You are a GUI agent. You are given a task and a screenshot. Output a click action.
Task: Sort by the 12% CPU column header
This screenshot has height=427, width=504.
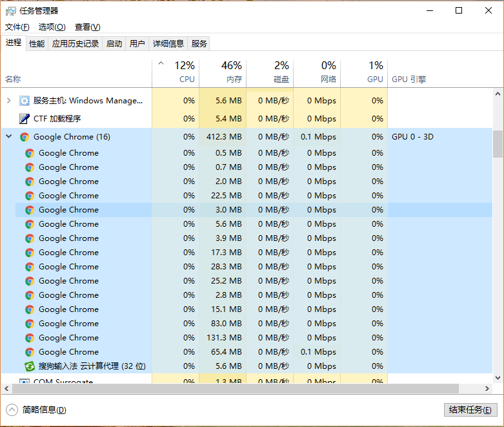[x=176, y=73]
